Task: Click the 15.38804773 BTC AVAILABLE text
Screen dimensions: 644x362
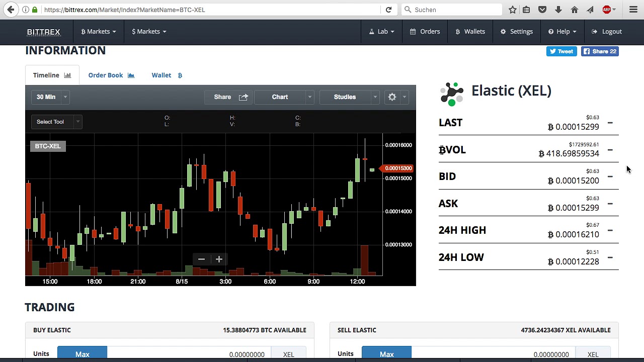Action: point(265,330)
